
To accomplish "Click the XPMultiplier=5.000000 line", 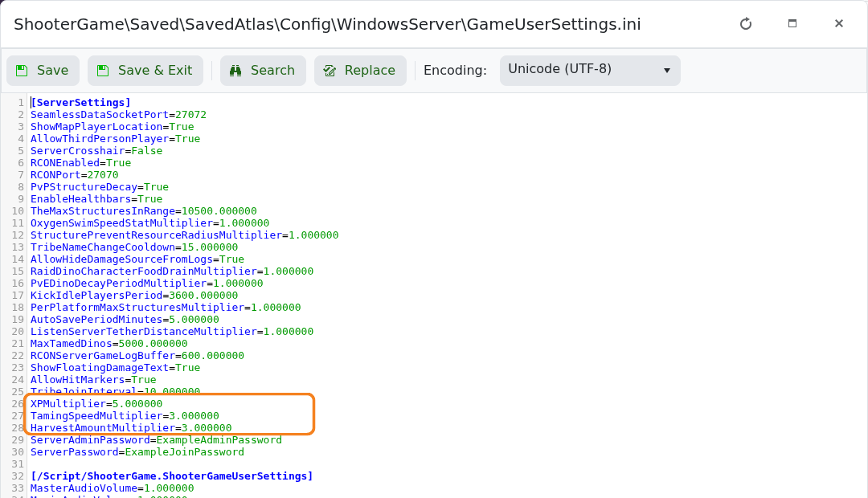I will pos(96,404).
